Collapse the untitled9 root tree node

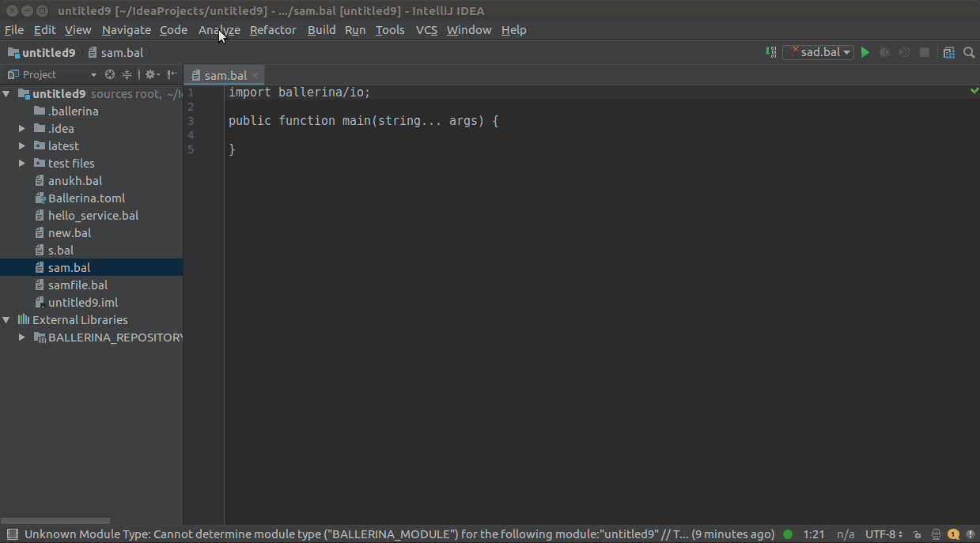(7, 94)
